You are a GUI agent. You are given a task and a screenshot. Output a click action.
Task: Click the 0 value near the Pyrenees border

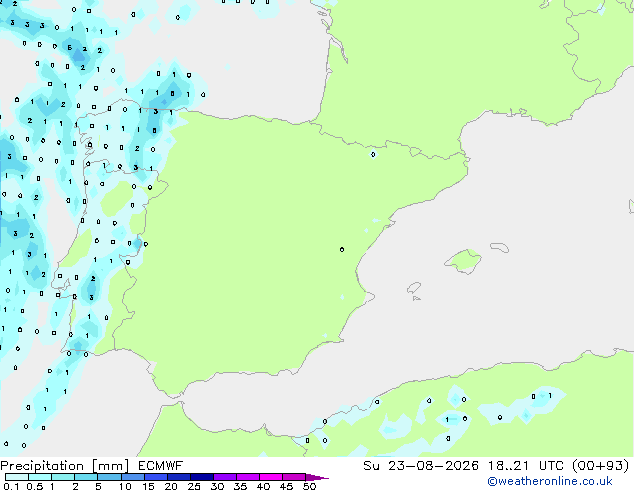(x=373, y=154)
